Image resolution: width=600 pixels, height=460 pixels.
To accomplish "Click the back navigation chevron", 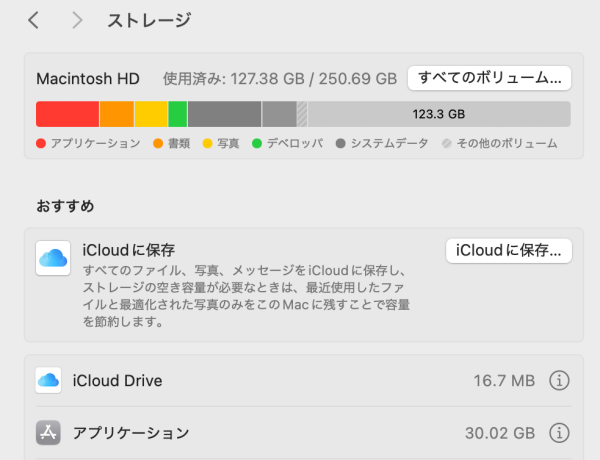I will [x=34, y=20].
